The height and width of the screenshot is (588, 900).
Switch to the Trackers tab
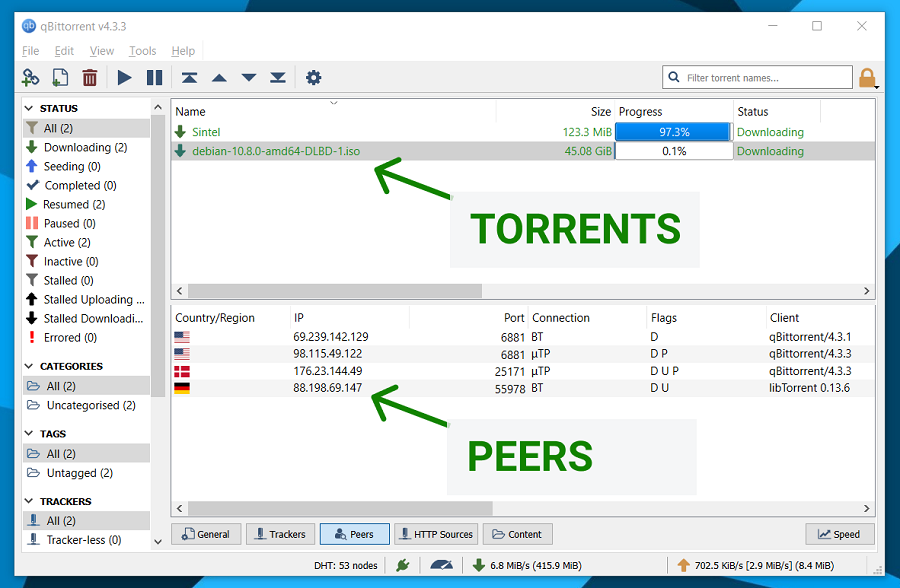point(281,534)
